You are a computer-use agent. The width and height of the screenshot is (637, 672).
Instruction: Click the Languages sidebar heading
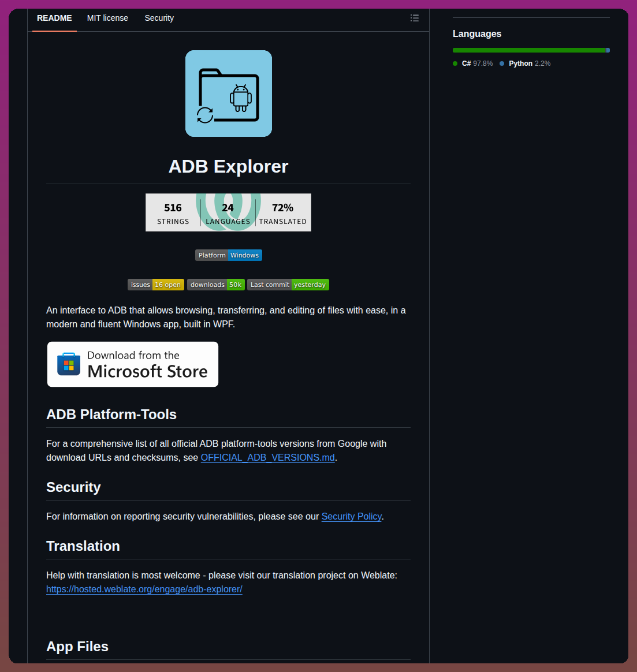[477, 34]
